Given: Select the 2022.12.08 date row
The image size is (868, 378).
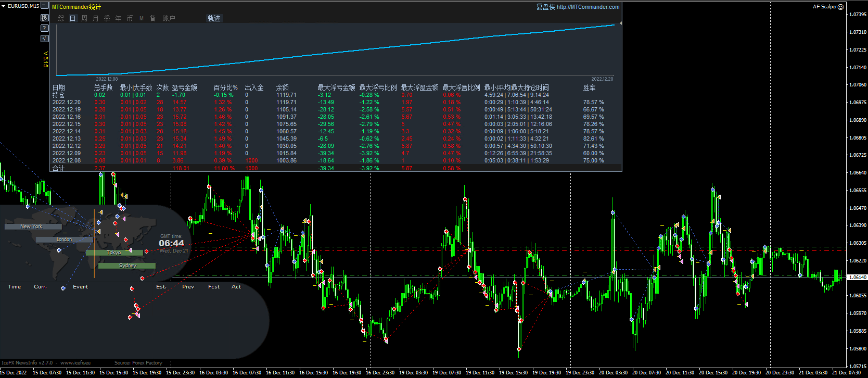Looking at the screenshot, I should [x=67, y=160].
